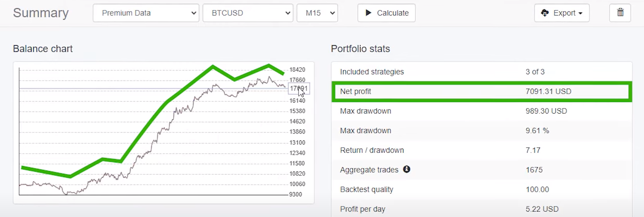
Task: Click the Max drawdown USD row
Action: click(482, 111)
